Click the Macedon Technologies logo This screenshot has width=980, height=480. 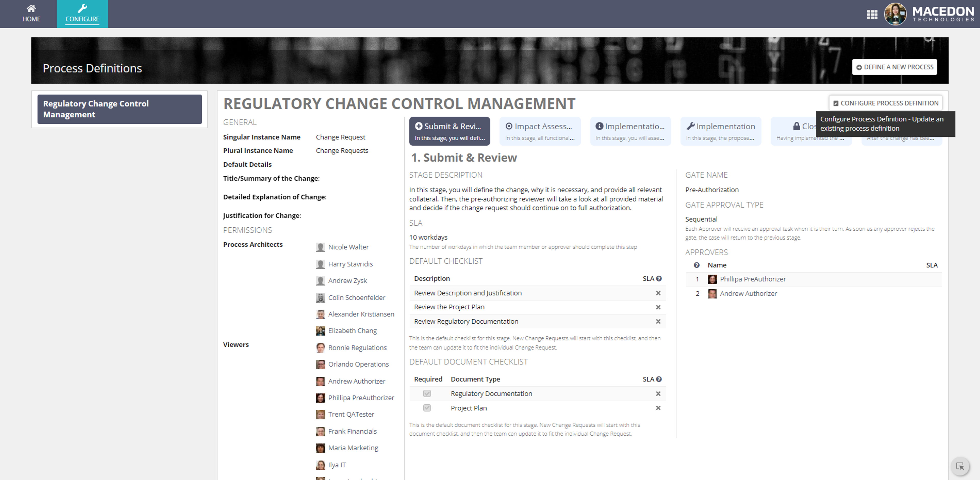944,14
